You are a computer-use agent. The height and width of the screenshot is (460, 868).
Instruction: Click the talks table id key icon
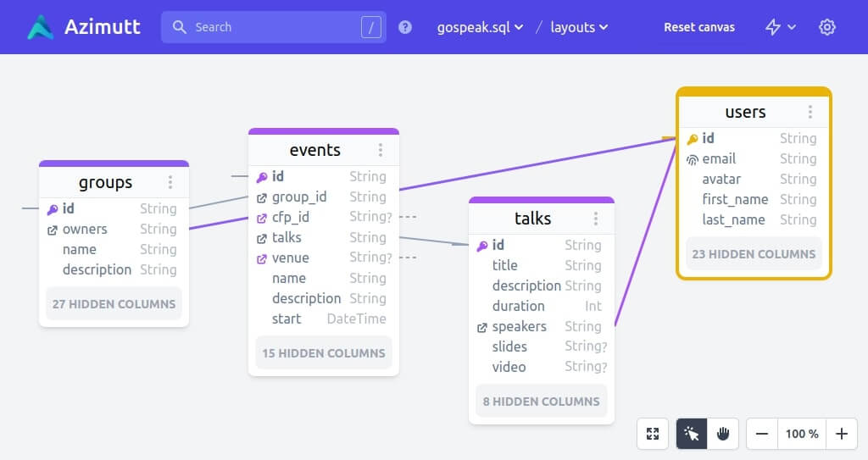pyautogui.click(x=482, y=246)
